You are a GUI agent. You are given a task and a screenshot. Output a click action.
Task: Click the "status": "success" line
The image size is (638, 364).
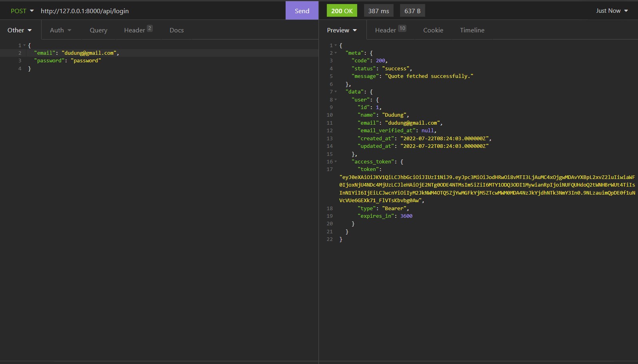[x=382, y=69]
